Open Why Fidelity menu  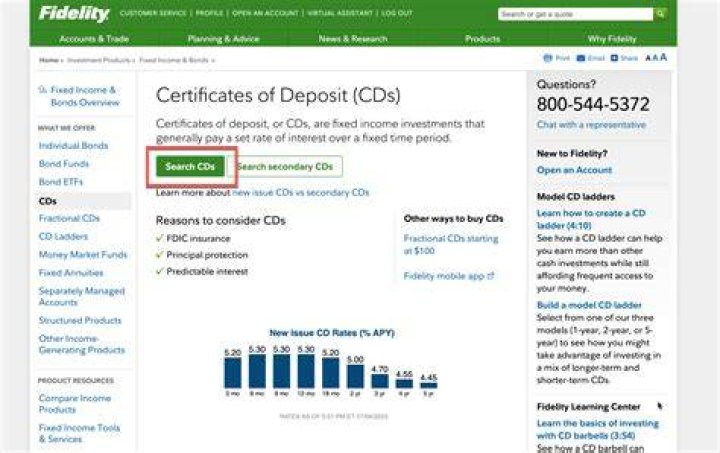point(612,39)
